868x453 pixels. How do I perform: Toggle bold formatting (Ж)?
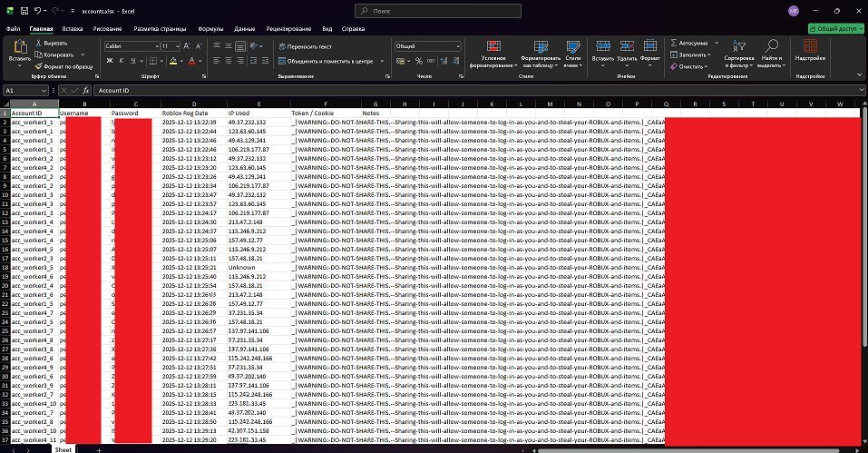pos(110,61)
